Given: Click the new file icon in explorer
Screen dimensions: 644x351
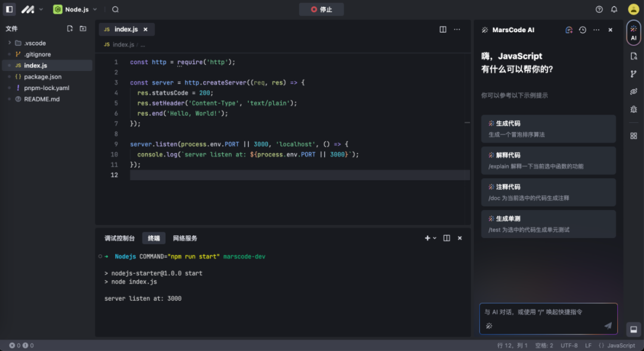Looking at the screenshot, I should 70,29.
